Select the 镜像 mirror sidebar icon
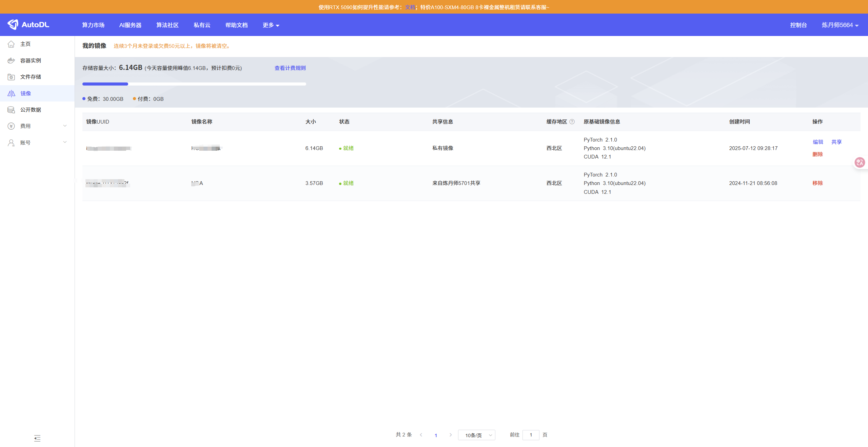The height and width of the screenshot is (447, 868). click(11, 93)
